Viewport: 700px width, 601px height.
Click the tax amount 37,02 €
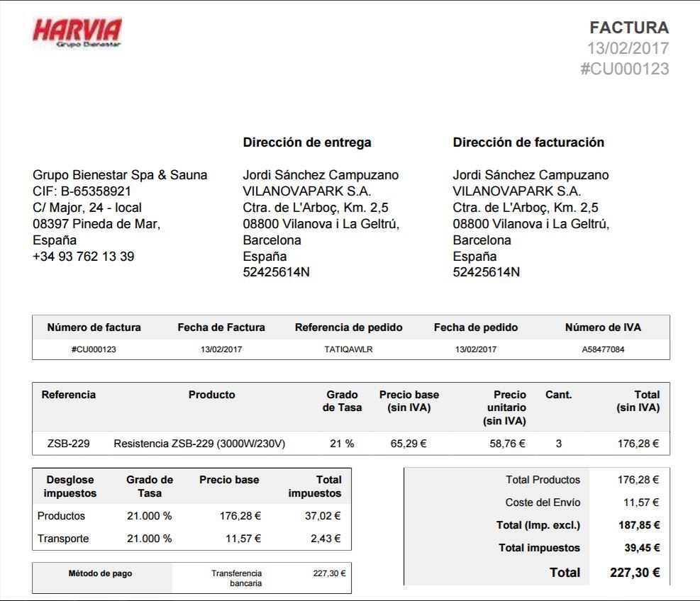pos(323,516)
